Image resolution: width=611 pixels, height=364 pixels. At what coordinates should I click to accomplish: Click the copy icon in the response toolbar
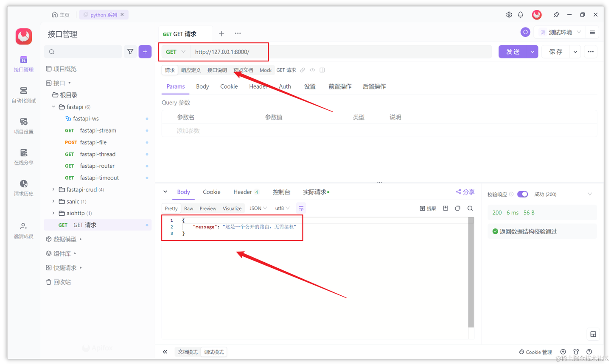pos(457,208)
